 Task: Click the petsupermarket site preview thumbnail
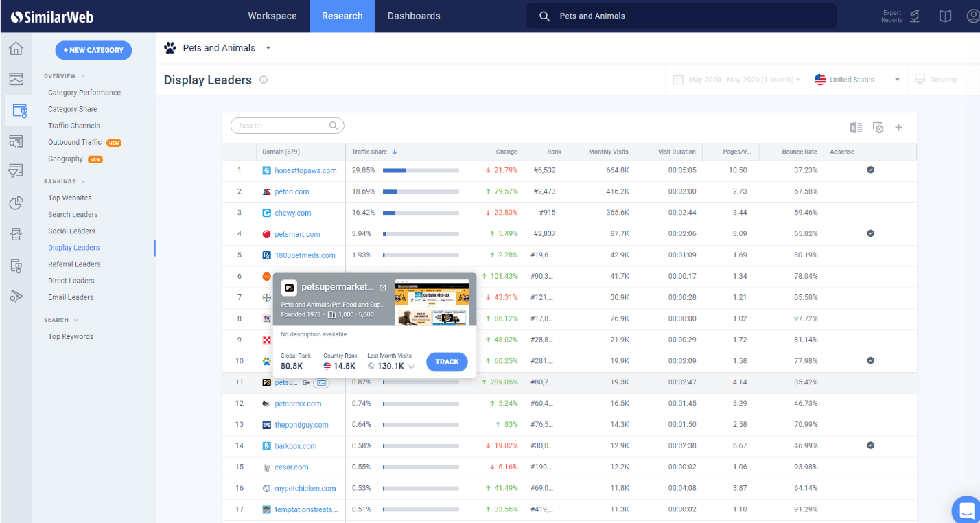[x=432, y=302]
